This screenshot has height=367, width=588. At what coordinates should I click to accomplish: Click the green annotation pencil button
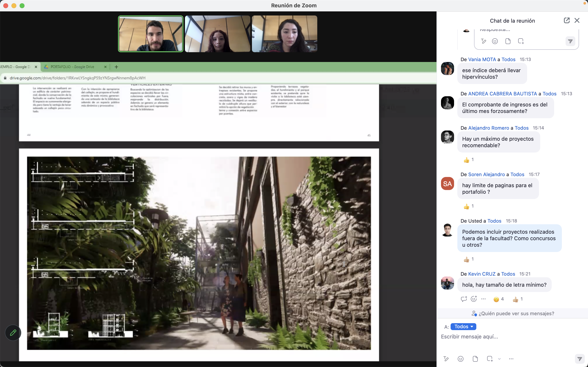[x=13, y=333]
